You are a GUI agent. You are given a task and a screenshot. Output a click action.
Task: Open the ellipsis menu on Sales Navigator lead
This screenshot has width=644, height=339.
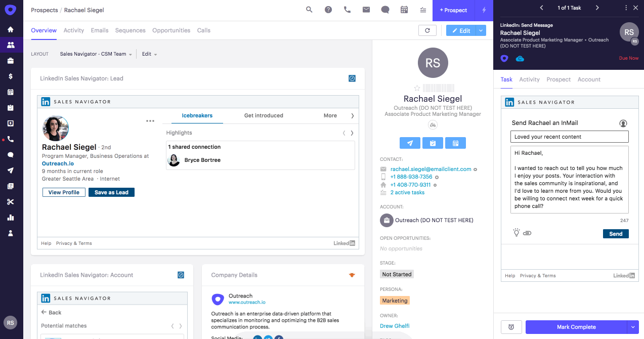pyautogui.click(x=150, y=121)
